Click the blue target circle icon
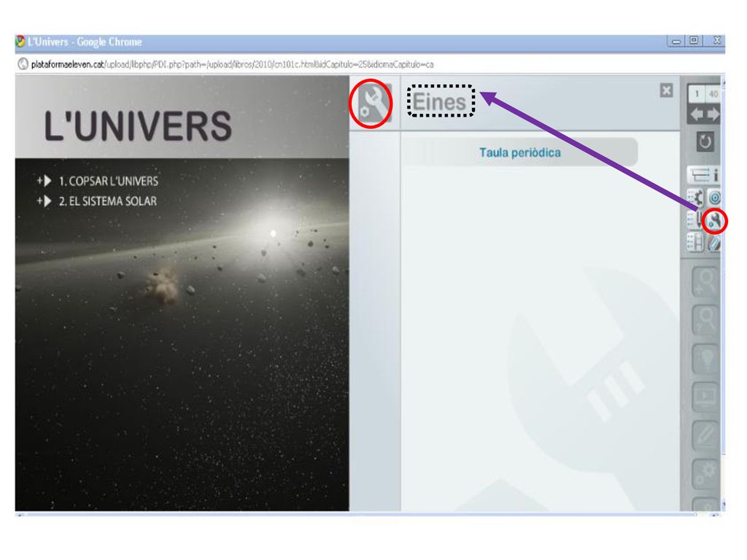The height and width of the screenshot is (560, 747). tap(715, 197)
